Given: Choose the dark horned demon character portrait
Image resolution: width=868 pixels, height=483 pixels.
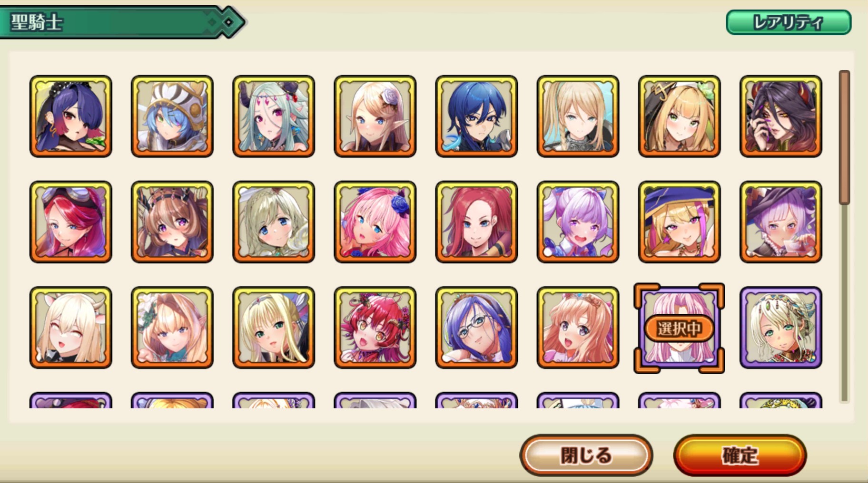Looking at the screenshot, I should pos(781,116).
